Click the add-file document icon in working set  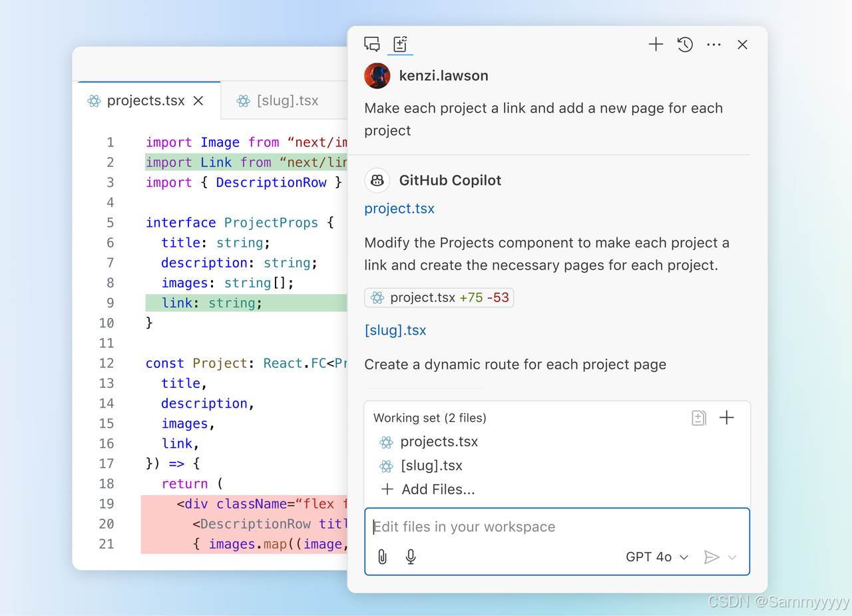pos(698,418)
